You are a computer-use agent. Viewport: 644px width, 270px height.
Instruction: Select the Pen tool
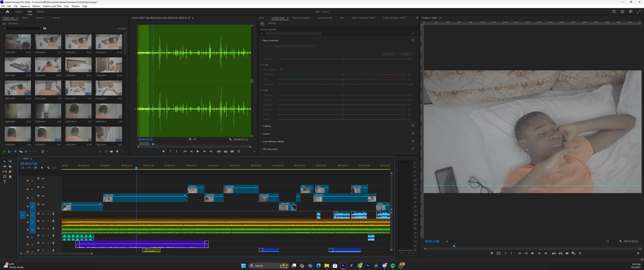tap(10, 171)
